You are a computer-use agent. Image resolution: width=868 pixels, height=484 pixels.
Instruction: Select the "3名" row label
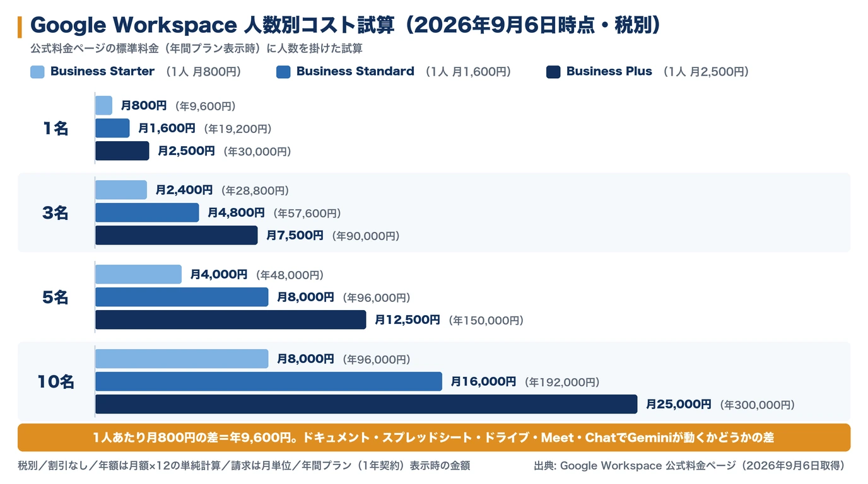(x=56, y=213)
